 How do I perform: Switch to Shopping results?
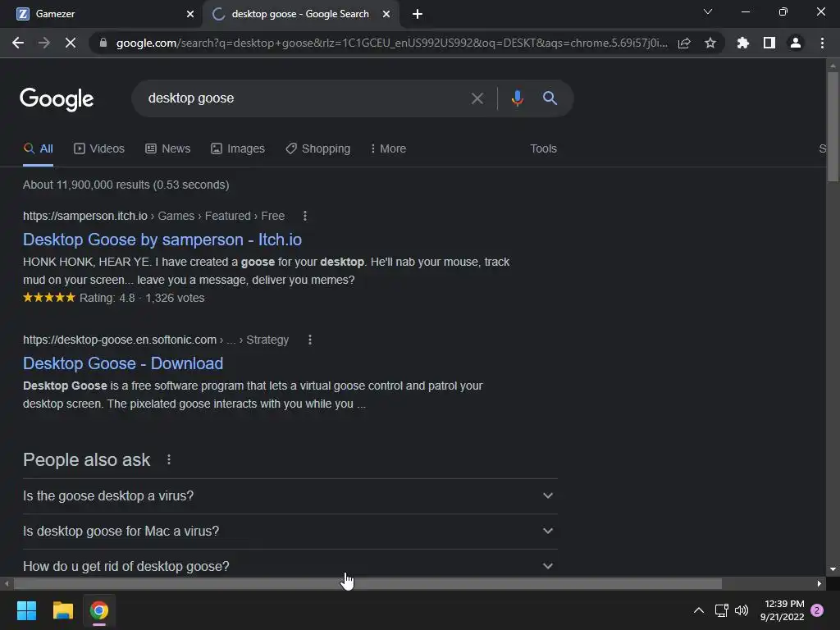317,148
